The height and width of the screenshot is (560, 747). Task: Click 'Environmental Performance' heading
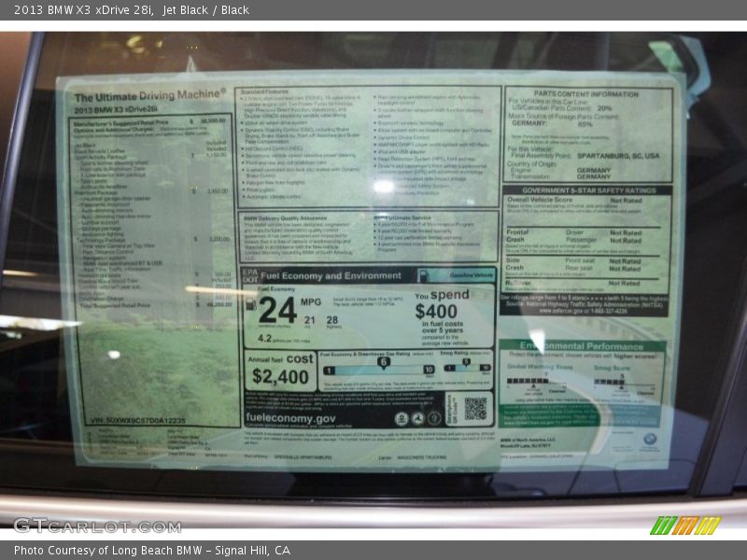click(x=581, y=346)
